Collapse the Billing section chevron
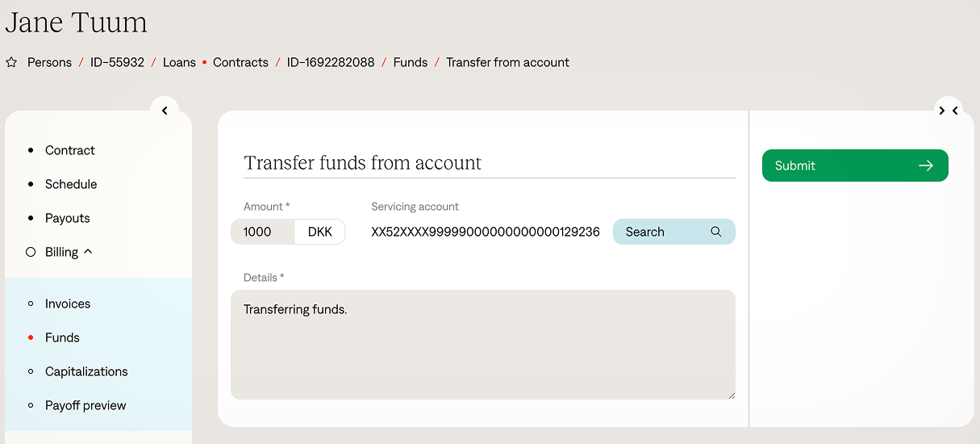Screen dimensions: 980x444 click(x=88, y=251)
